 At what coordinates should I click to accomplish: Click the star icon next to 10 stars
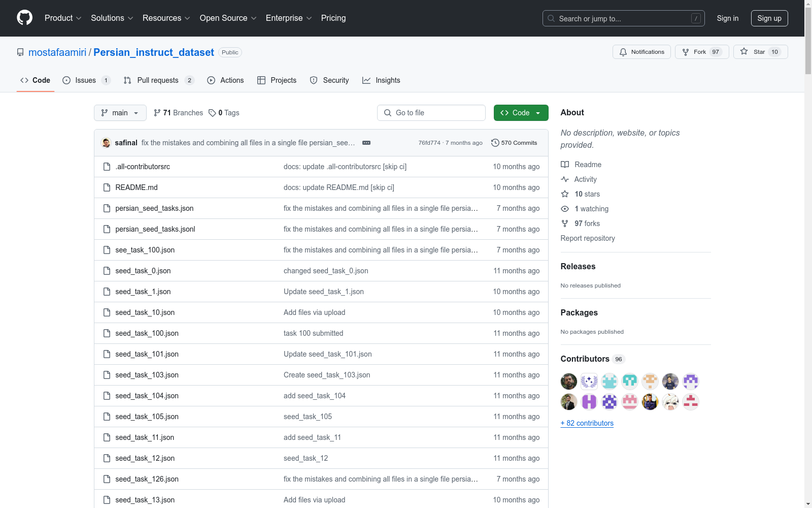[x=565, y=194]
